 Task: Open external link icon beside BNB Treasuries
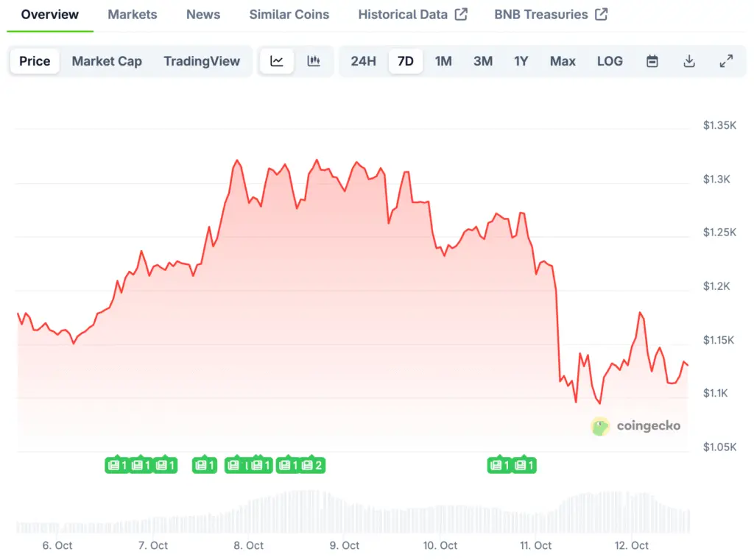pos(602,14)
